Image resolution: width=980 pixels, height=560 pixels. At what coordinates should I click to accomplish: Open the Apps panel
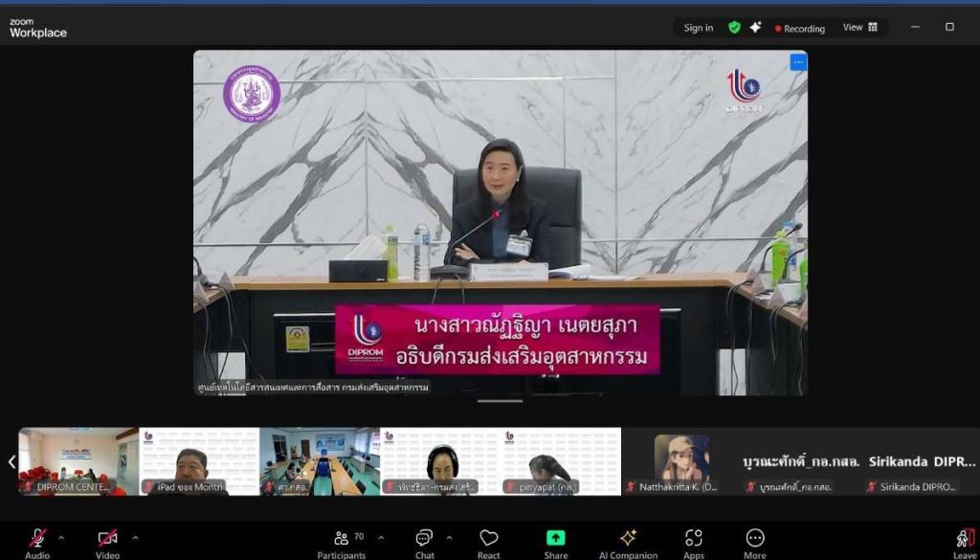(x=694, y=543)
